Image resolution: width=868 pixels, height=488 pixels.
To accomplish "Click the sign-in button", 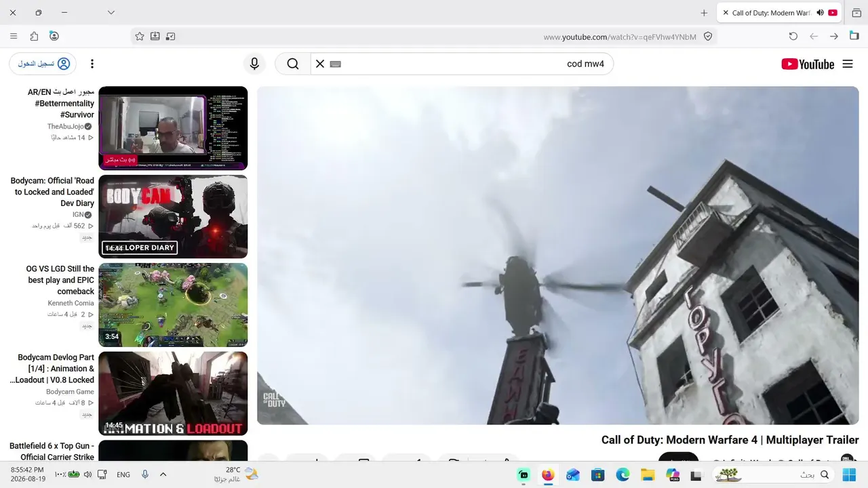I will click(x=43, y=64).
